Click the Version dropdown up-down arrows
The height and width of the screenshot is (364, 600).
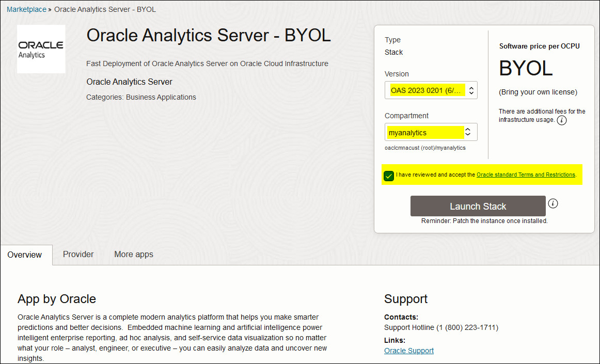click(471, 90)
